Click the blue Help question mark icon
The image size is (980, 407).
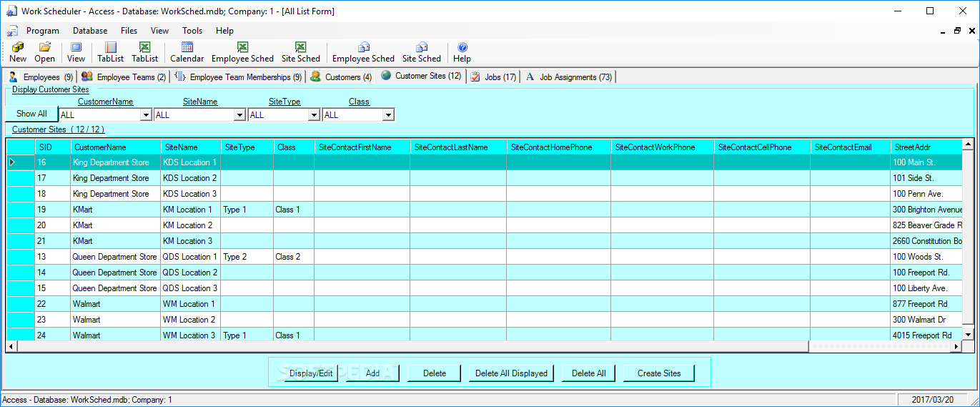click(x=462, y=48)
